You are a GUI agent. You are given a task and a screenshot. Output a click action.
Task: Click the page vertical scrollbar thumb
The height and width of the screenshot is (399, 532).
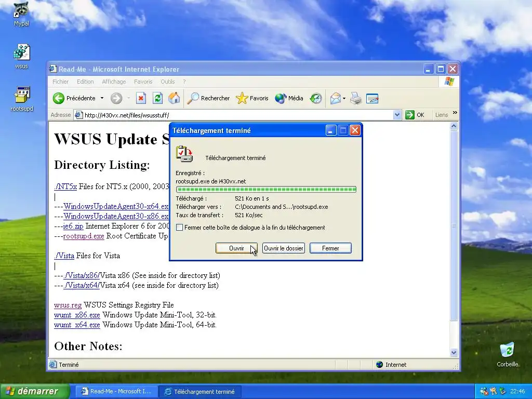point(454,225)
